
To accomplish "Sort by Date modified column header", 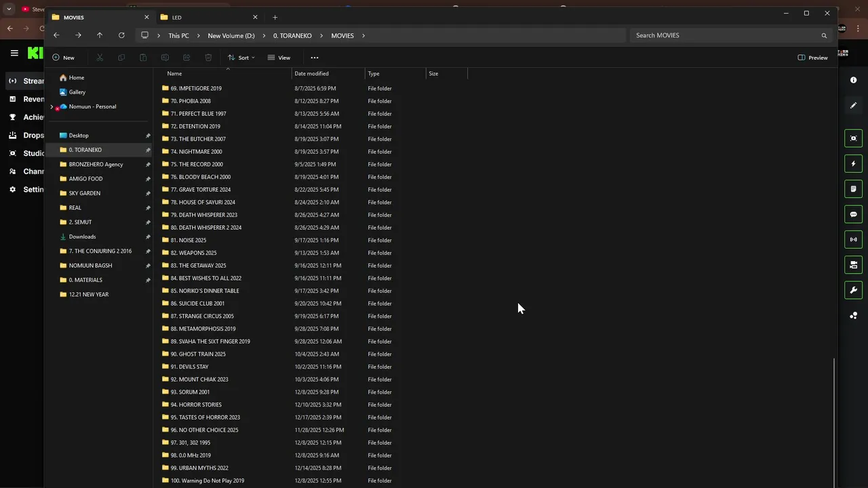I will [x=312, y=73].
